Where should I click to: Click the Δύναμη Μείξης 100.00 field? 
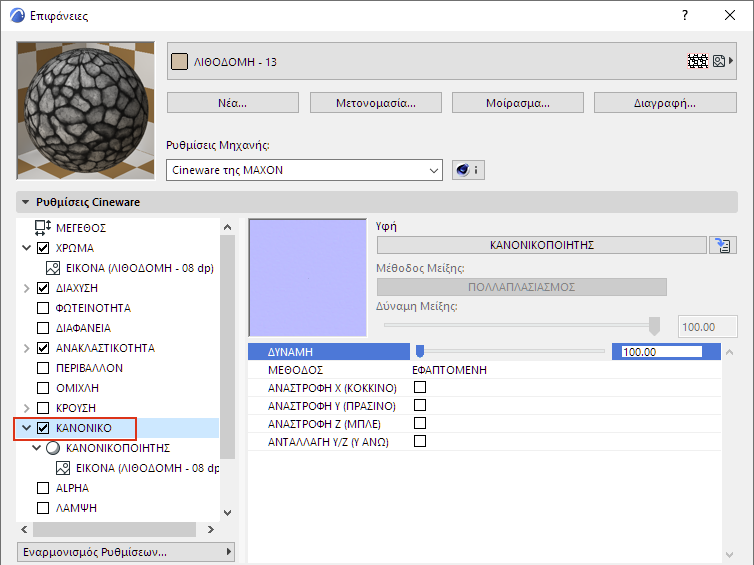pos(707,327)
